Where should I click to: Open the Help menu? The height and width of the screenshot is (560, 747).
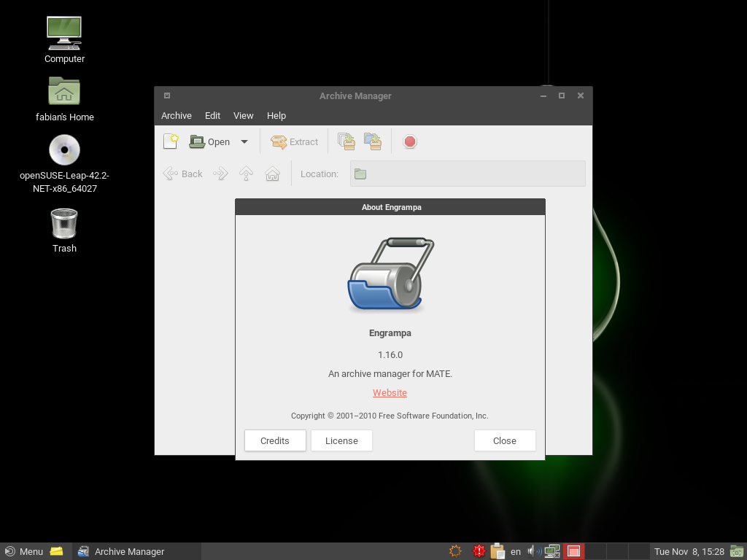coord(276,115)
